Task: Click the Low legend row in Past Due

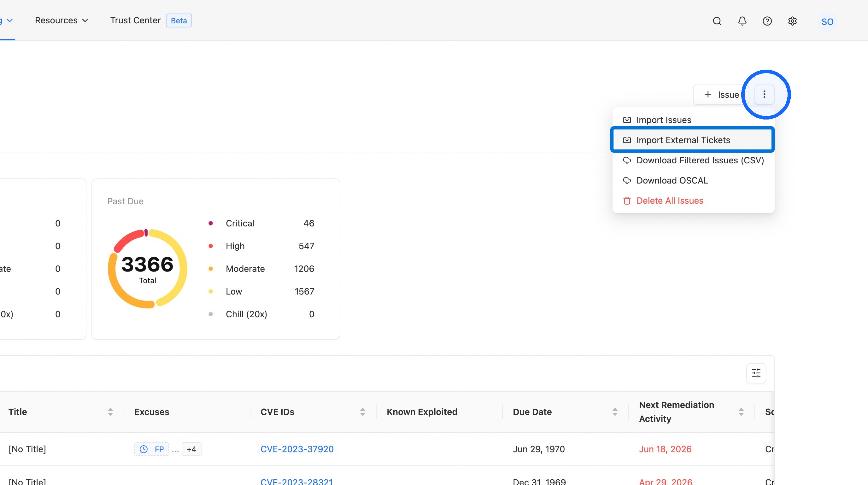Action: tap(261, 291)
